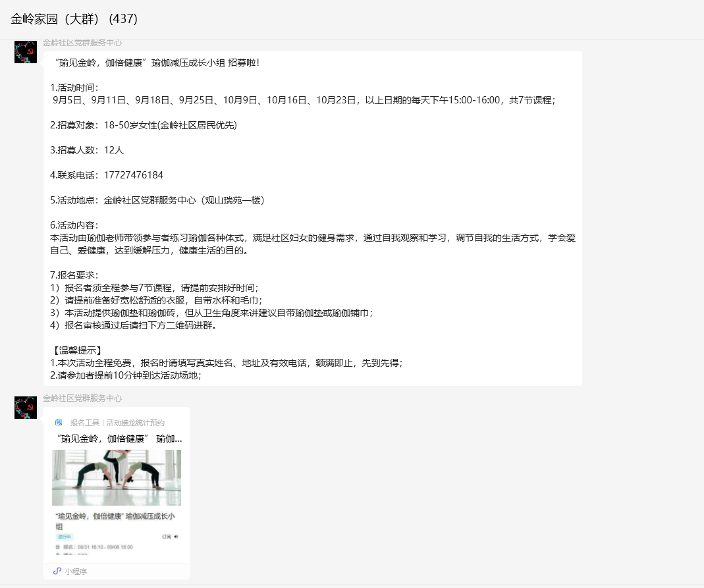Click the sender avatar beside the yoga recruitment message
Screen dimensions: 704x588
pyautogui.click(x=26, y=52)
